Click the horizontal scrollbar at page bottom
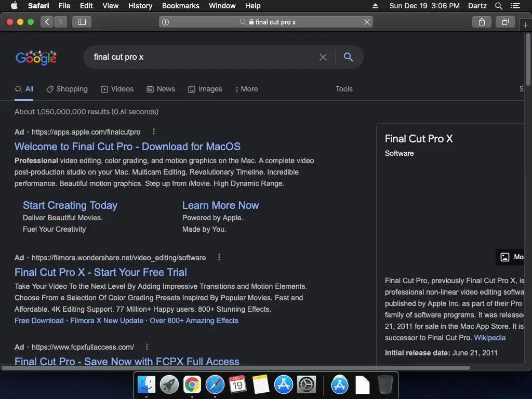 tap(236, 368)
